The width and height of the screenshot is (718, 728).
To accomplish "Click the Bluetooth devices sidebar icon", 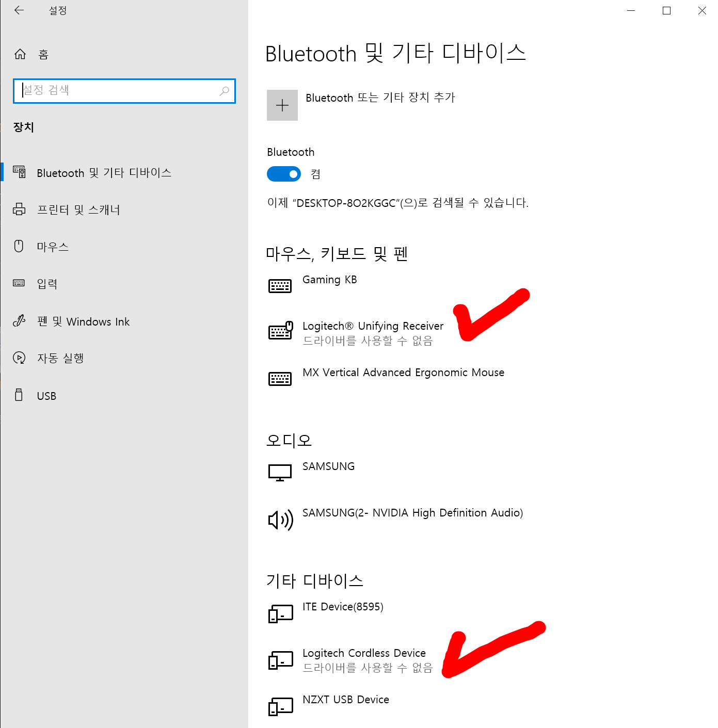I will (19, 172).
